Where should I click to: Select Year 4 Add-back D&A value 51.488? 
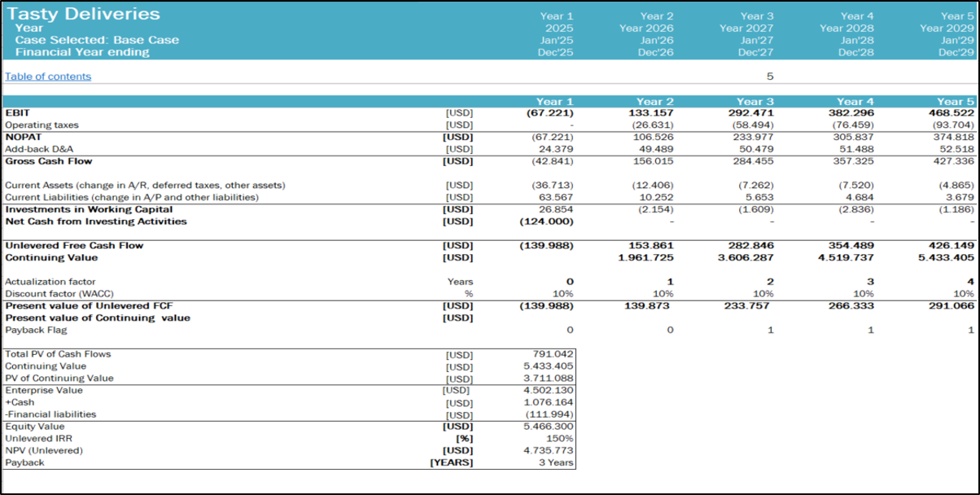pos(855,149)
